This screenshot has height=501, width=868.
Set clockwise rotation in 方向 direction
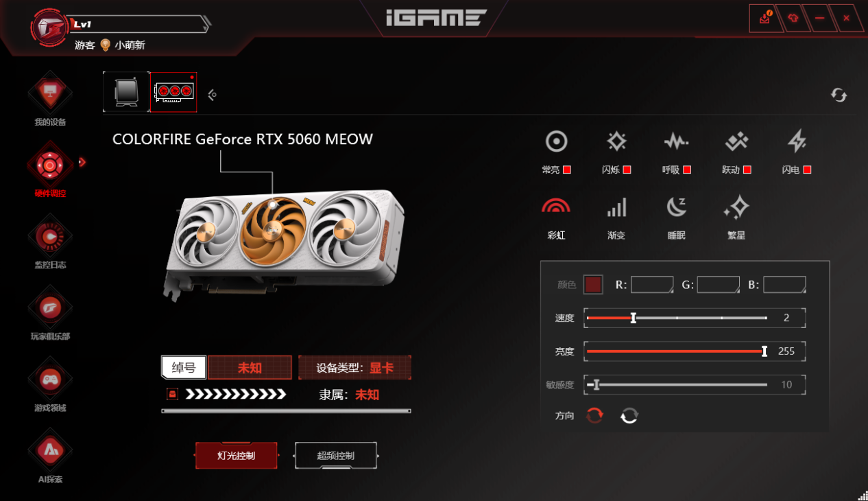click(594, 415)
